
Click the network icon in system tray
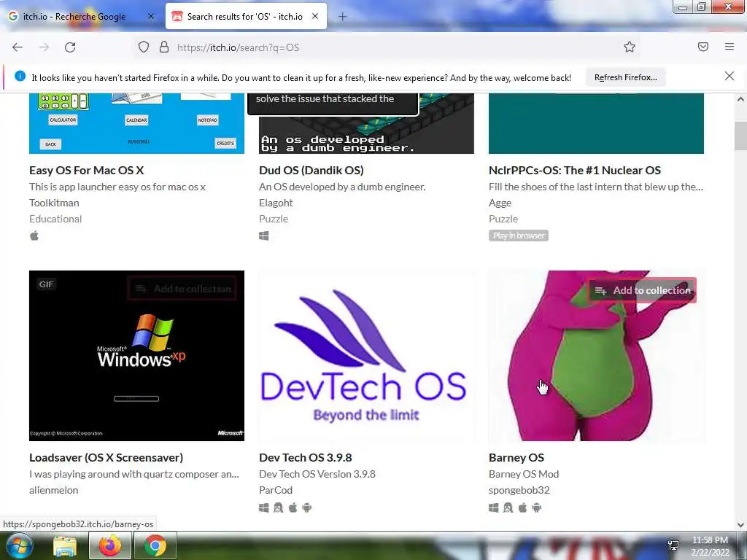pos(673,545)
